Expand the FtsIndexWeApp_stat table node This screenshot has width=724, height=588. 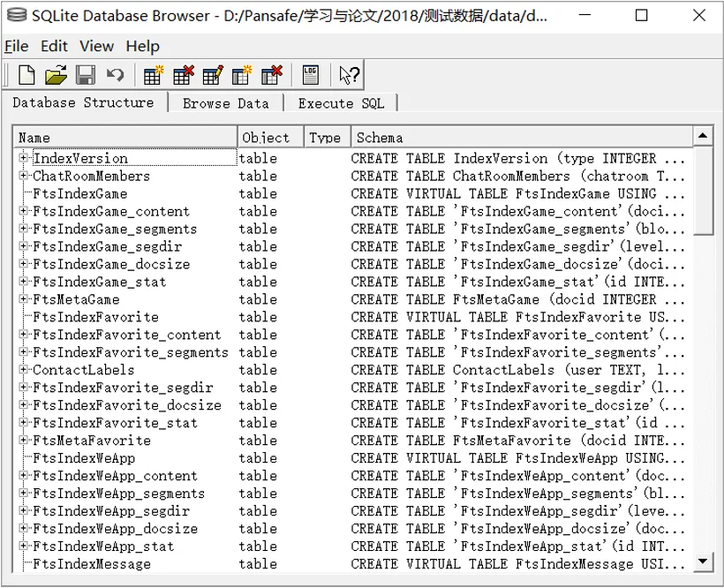(23, 546)
